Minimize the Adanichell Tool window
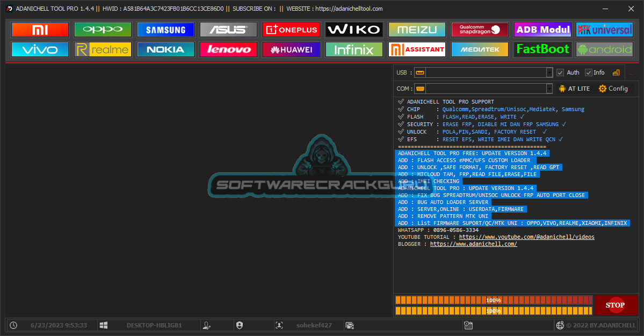Image resolution: width=644 pixels, height=336 pixels. pos(605,9)
